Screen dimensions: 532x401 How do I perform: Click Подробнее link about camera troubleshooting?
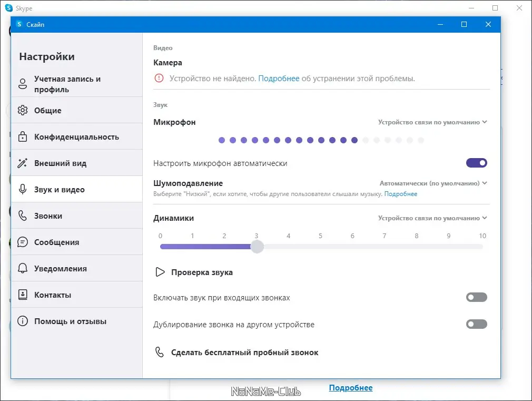point(279,79)
